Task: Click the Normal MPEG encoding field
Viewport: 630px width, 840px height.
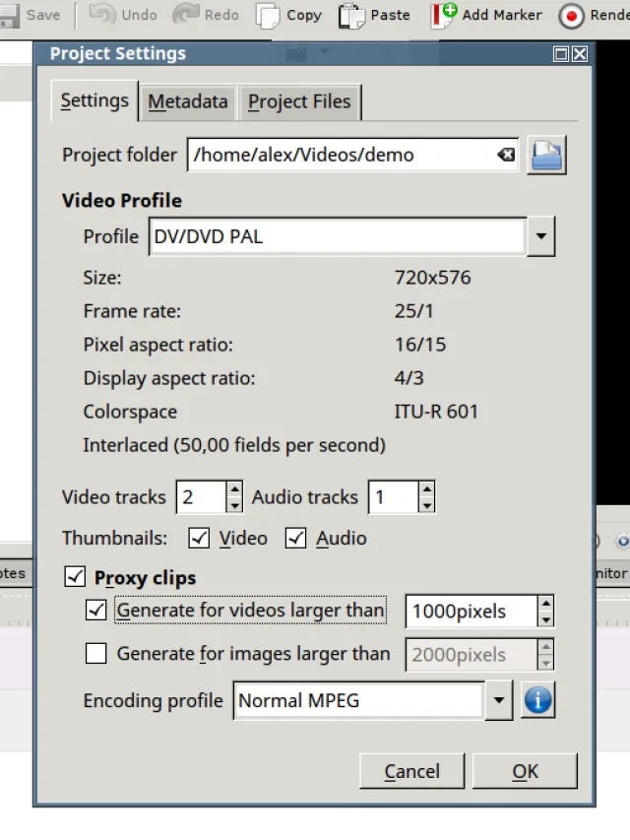Action: pyautogui.click(x=359, y=700)
